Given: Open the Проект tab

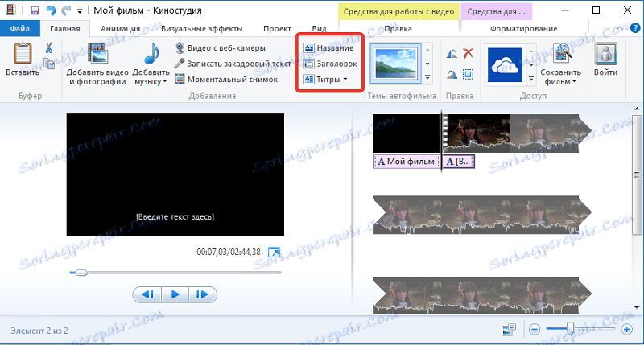Looking at the screenshot, I should [x=277, y=29].
